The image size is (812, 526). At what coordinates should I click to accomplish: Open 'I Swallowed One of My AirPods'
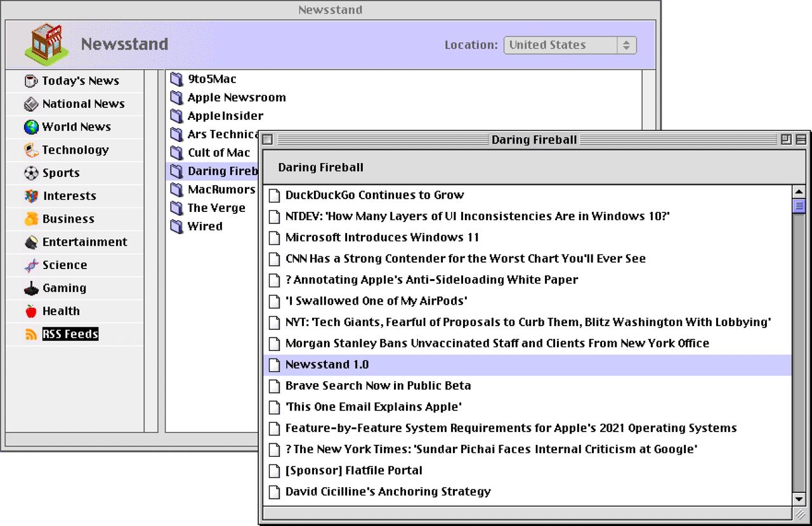coord(376,301)
